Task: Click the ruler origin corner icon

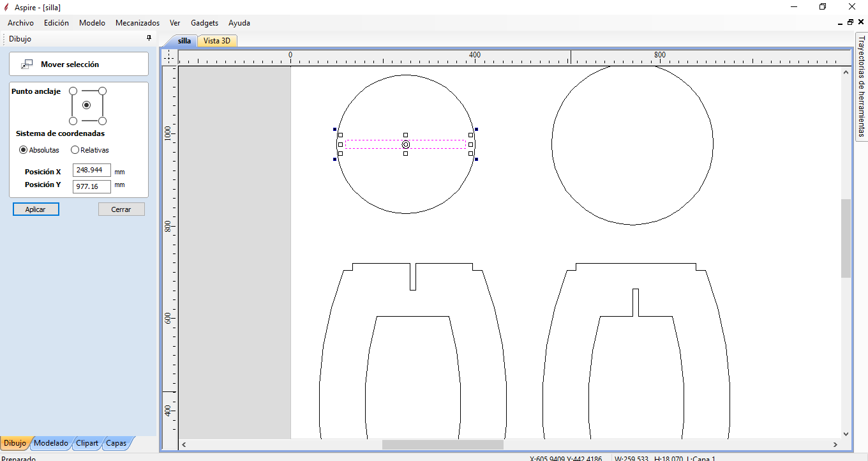Action: [169, 57]
